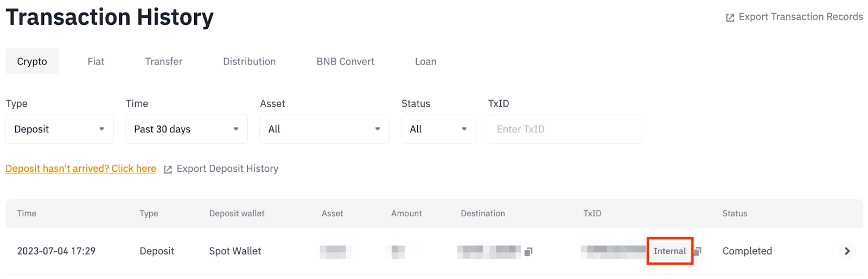This screenshot has width=868, height=279.
Task: Open the Status filter dropdown
Action: pyautogui.click(x=438, y=129)
